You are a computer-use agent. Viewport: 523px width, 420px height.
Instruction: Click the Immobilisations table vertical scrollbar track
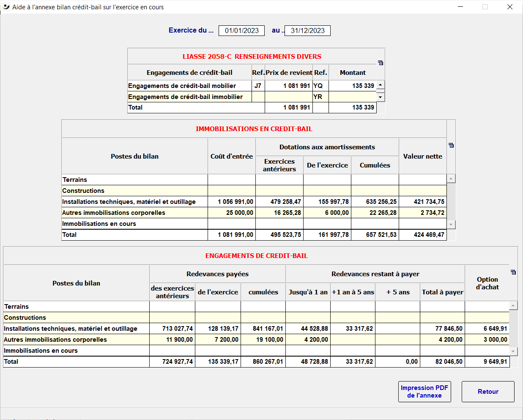(x=451, y=201)
